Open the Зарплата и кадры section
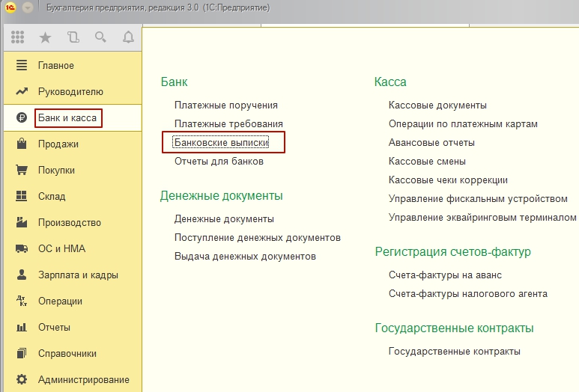The width and height of the screenshot is (579, 392). (78, 275)
